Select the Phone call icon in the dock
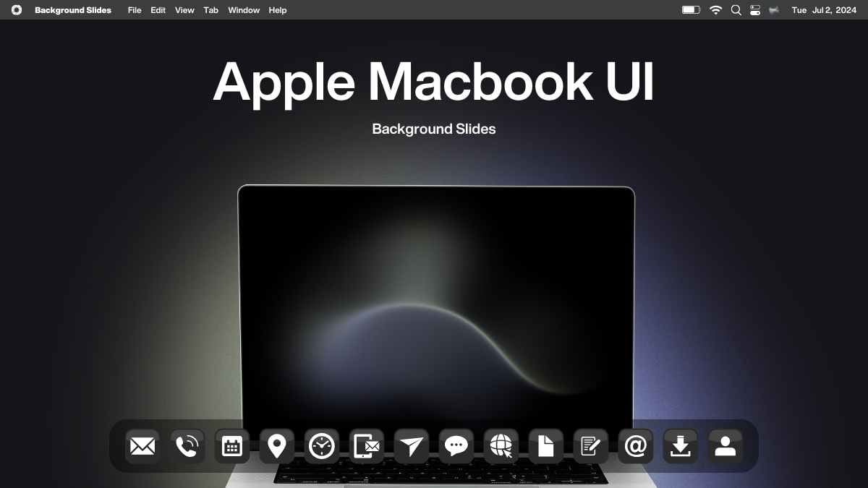 tap(187, 446)
